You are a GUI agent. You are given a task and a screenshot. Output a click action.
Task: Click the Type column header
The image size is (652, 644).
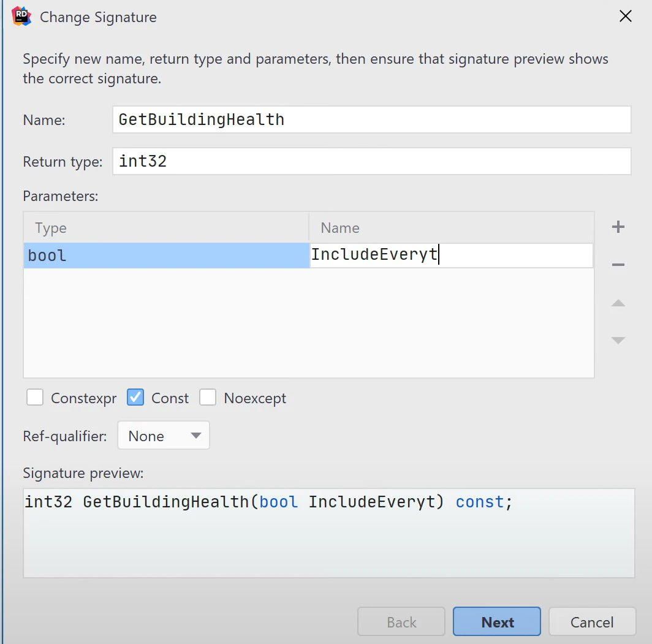coord(166,228)
